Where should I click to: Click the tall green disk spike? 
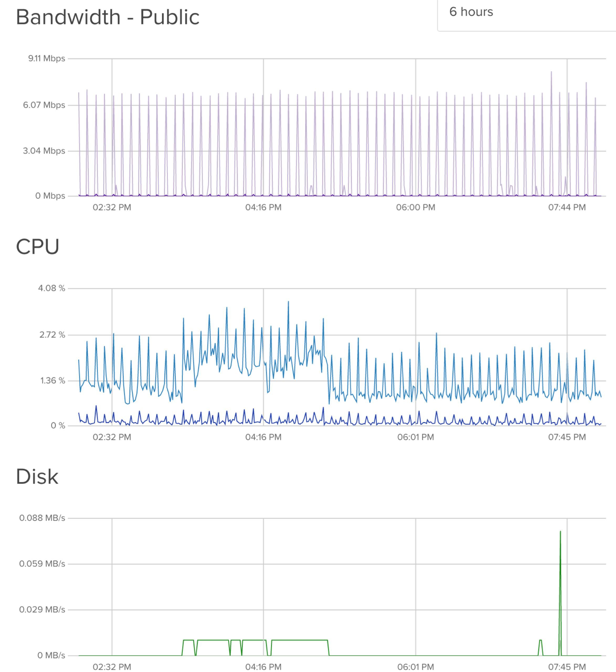(560, 532)
